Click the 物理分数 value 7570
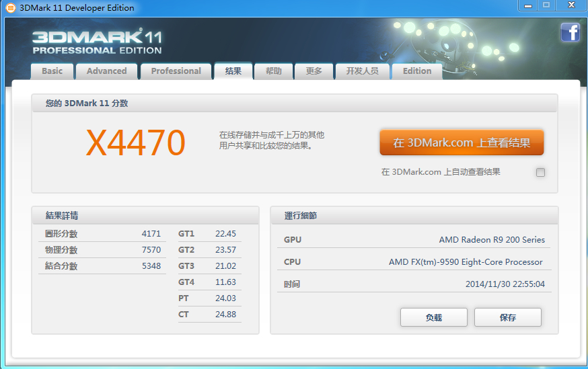The height and width of the screenshot is (369, 588). [x=151, y=250]
